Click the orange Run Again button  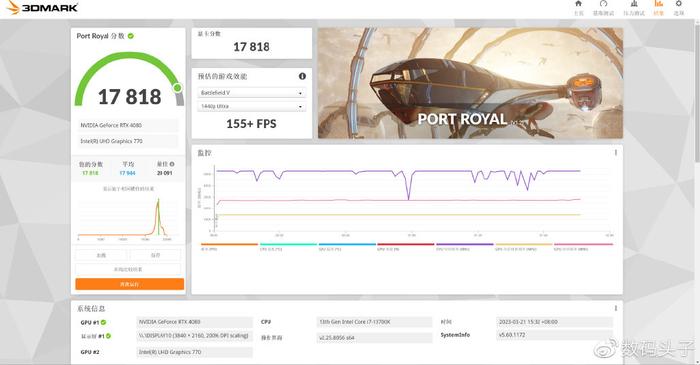129,284
